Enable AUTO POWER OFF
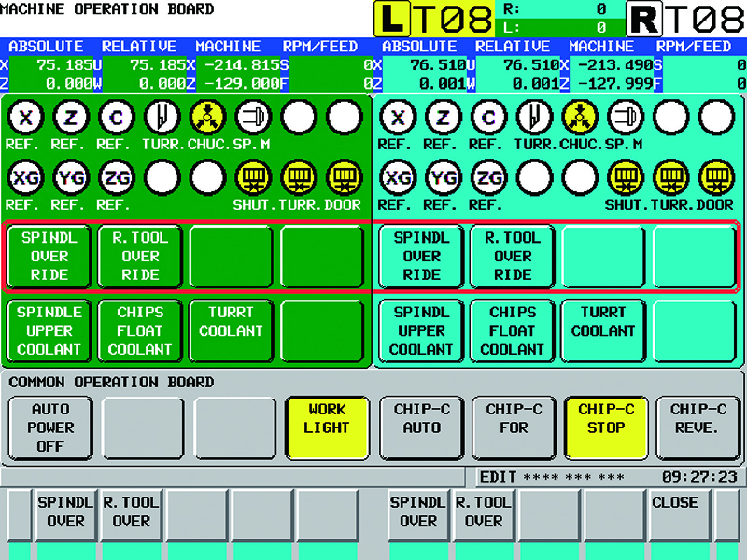The width and height of the screenshot is (747, 560). (50, 427)
